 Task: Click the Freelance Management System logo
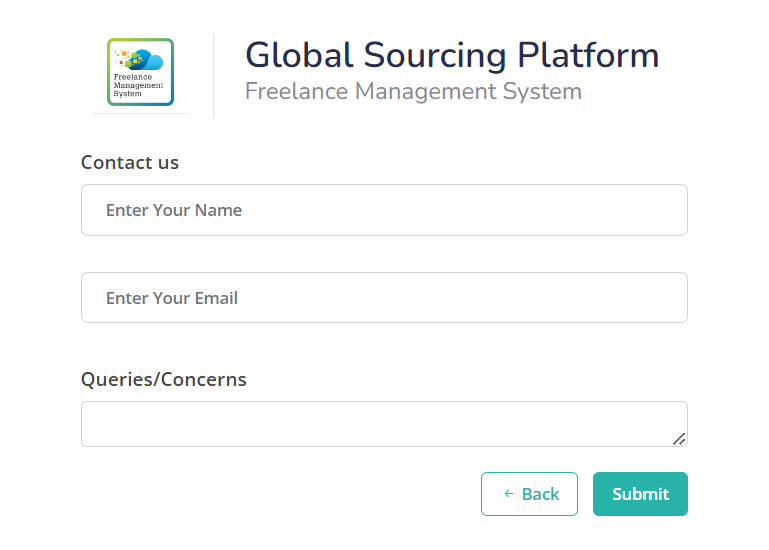[140, 72]
